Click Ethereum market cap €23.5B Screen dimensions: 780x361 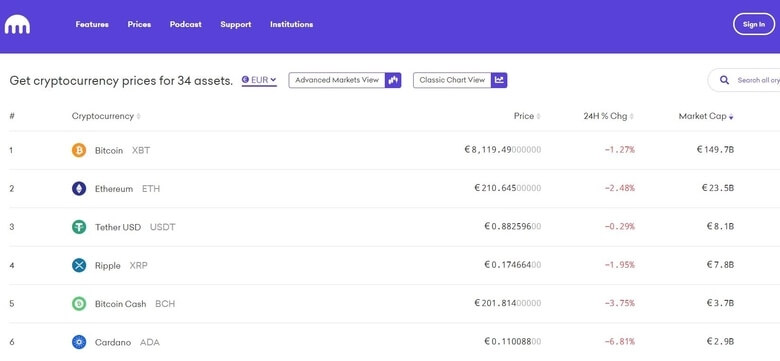tap(718, 188)
